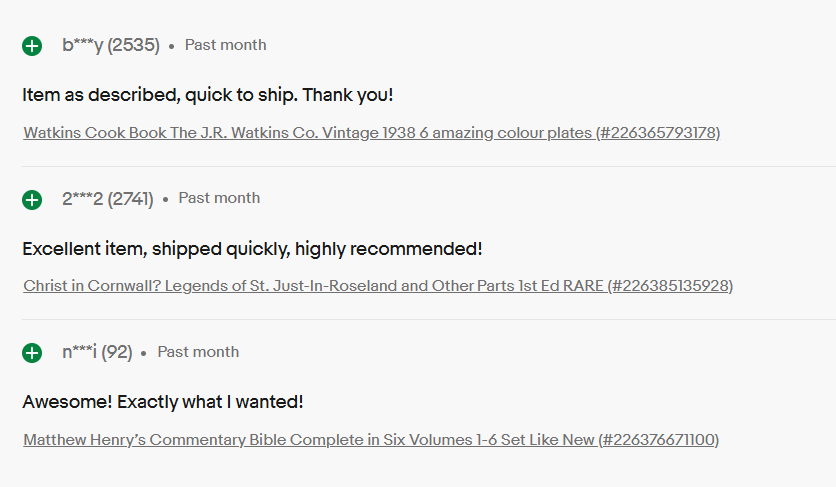Viewport: 836px width, 487px height.
Task: Click the "Awesome! Exactly what I wanted!" comment
Action: tap(163, 402)
